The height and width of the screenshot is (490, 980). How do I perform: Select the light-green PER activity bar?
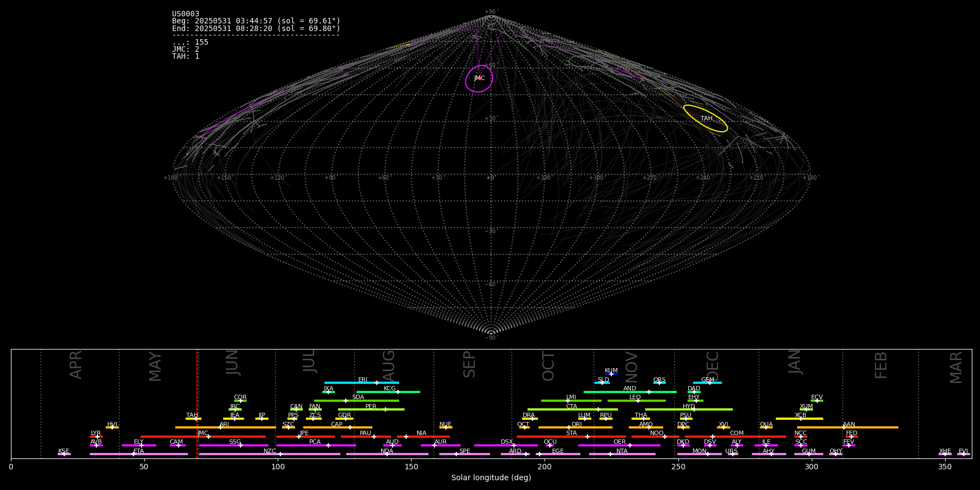(x=371, y=409)
